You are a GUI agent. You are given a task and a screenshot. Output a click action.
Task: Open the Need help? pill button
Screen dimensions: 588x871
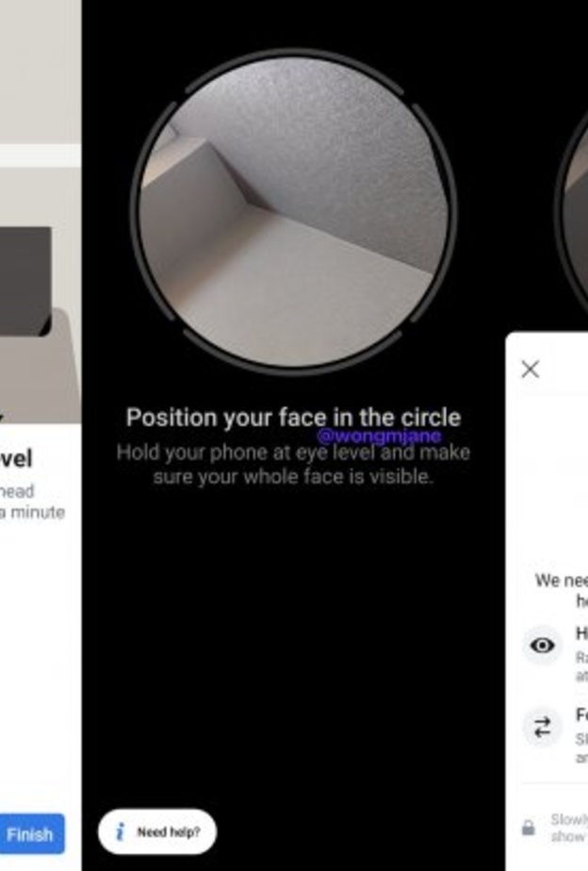coord(157,831)
